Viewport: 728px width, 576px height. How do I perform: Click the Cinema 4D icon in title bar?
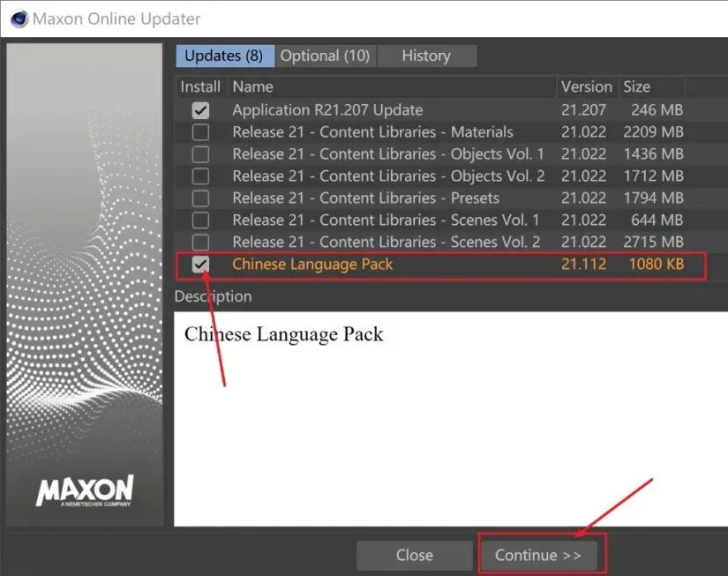pos(19,19)
